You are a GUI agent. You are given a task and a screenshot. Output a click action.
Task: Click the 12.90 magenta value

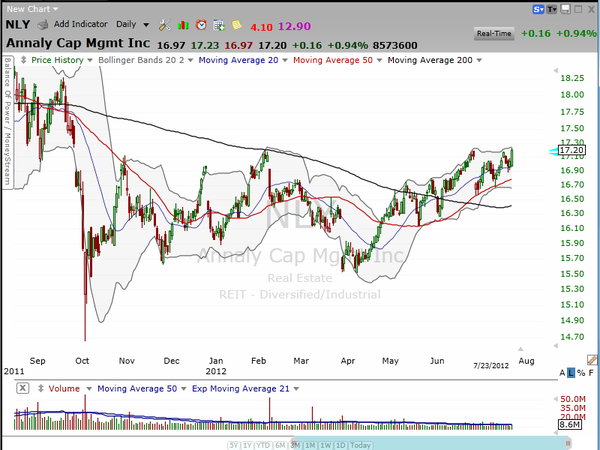coord(294,26)
